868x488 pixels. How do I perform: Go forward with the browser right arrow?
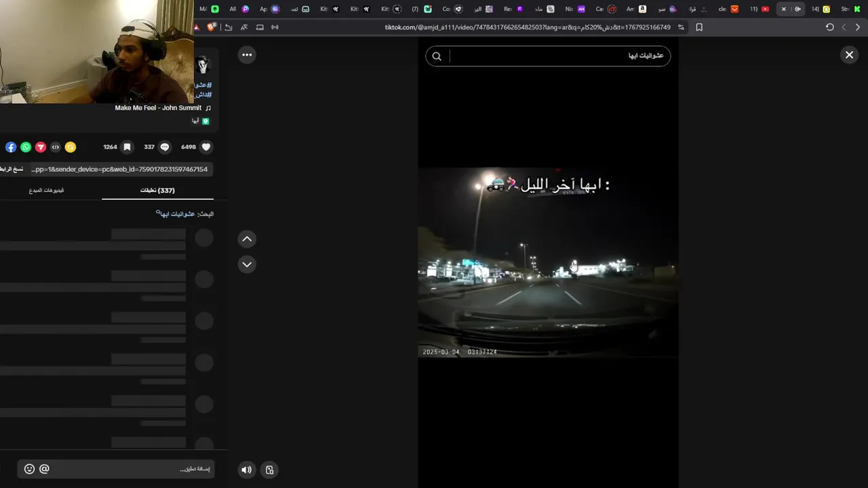pos(858,27)
